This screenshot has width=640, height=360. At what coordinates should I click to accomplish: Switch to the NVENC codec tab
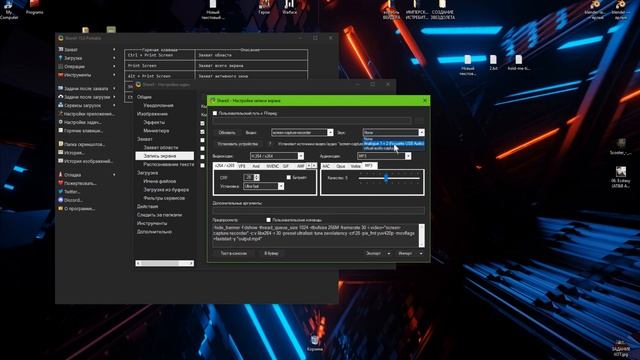point(272,166)
